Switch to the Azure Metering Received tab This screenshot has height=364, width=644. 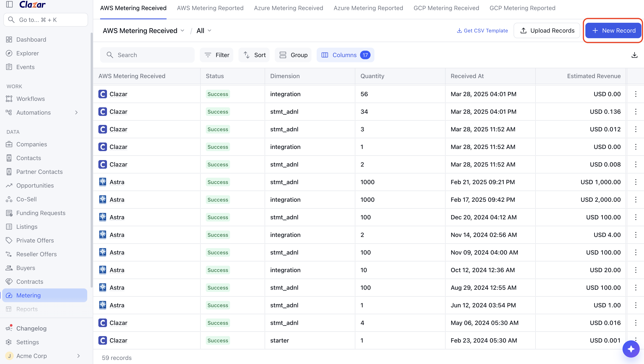pos(288,8)
